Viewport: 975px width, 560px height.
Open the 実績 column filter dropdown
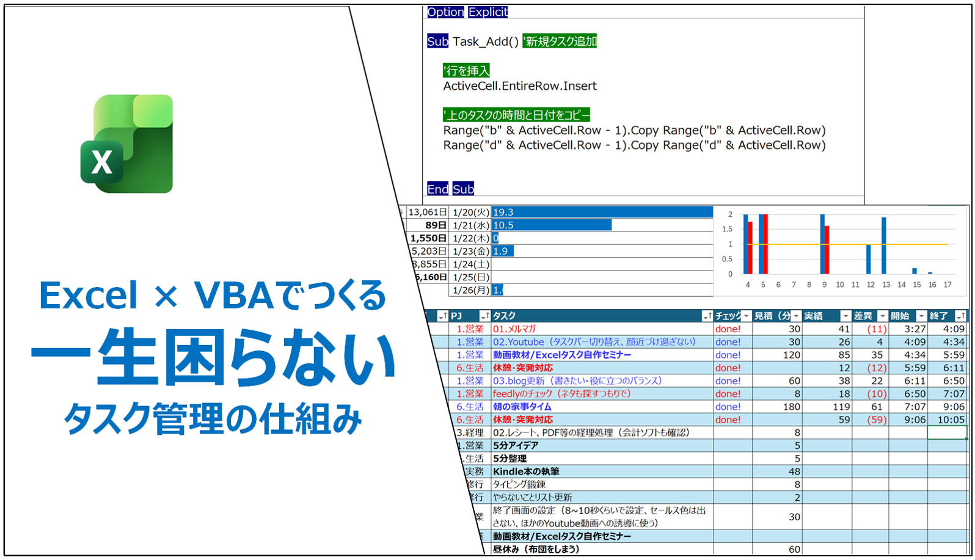pyautogui.click(x=845, y=316)
